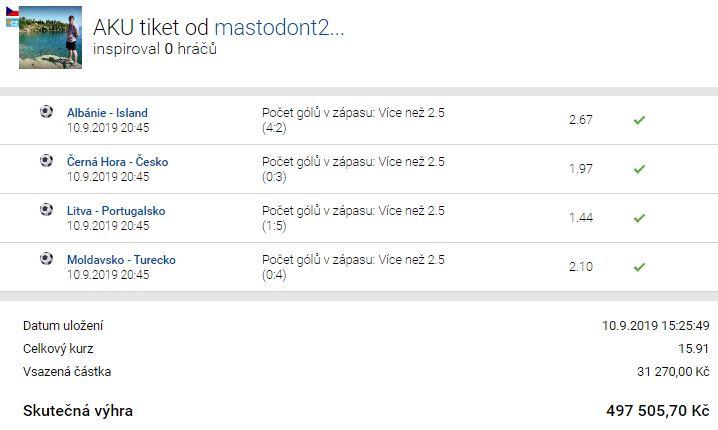Click the green checkmark beside odds 1.97

(x=639, y=169)
